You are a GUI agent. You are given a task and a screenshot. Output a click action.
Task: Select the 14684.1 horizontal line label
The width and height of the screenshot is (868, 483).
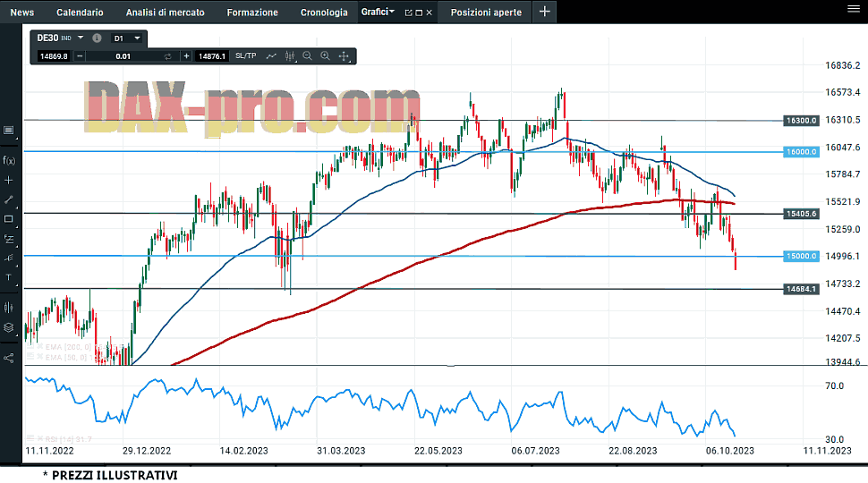point(801,289)
